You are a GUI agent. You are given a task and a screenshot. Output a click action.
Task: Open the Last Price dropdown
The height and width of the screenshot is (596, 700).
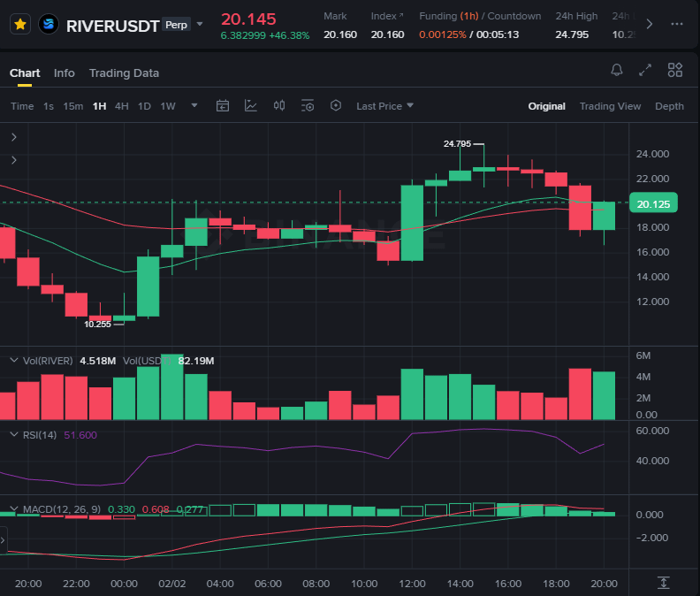[x=384, y=106]
